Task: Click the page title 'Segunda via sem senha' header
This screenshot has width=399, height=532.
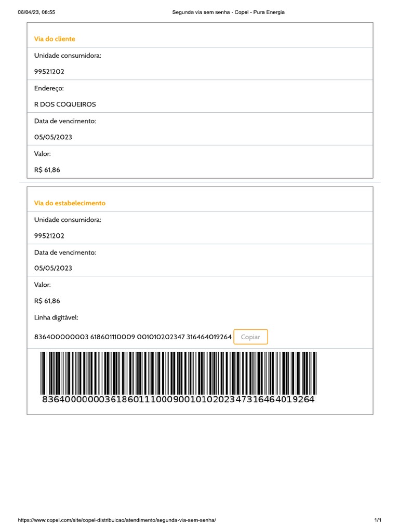Action: [228, 12]
